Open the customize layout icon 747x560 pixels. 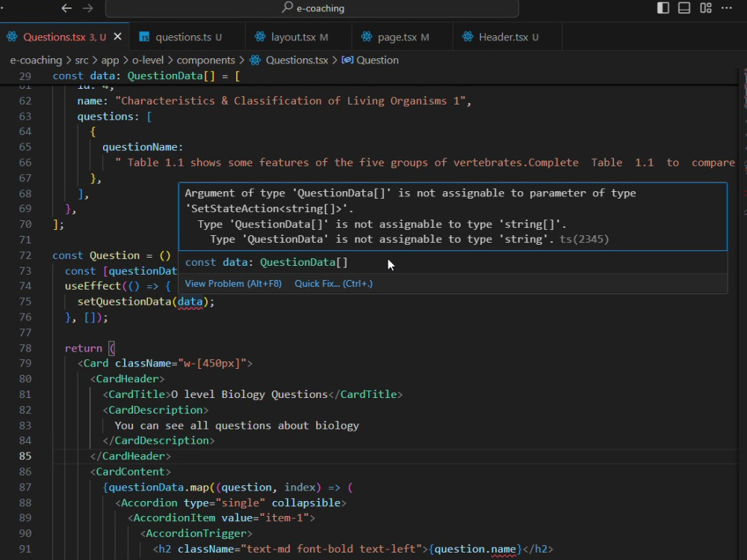click(x=706, y=7)
